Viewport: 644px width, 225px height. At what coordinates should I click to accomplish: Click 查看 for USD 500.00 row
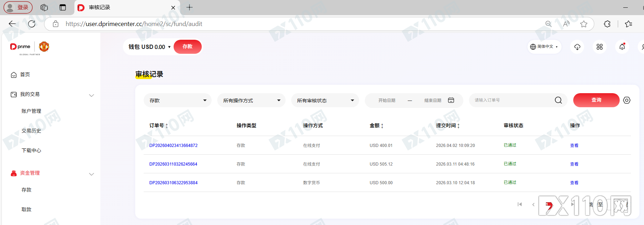(574, 183)
